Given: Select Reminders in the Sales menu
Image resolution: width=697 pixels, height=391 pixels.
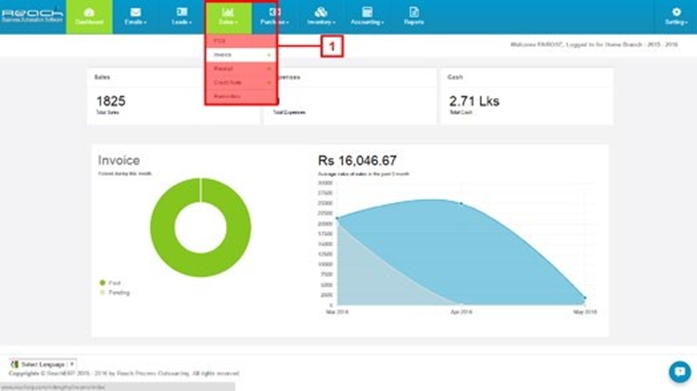Looking at the screenshot, I should (241, 96).
